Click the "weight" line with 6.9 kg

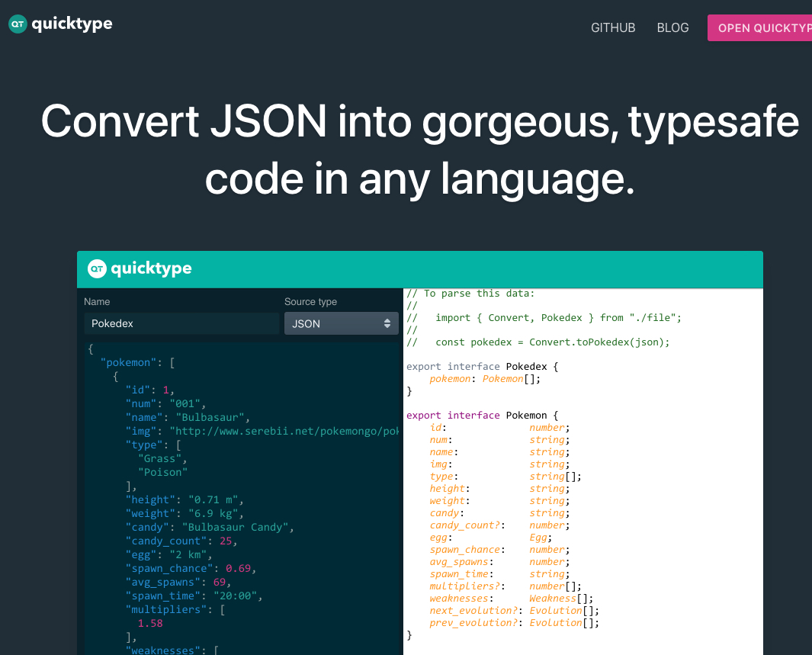[185, 514]
